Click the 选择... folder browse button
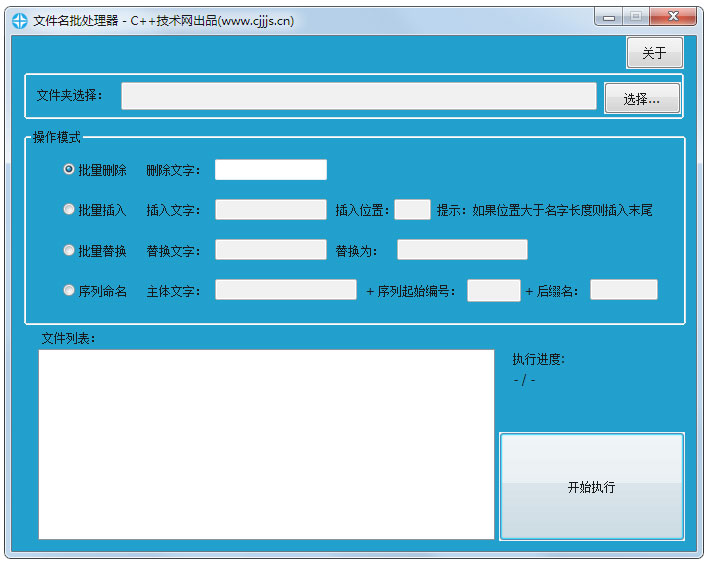This screenshot has width=709, height=563. coord(642,98)
